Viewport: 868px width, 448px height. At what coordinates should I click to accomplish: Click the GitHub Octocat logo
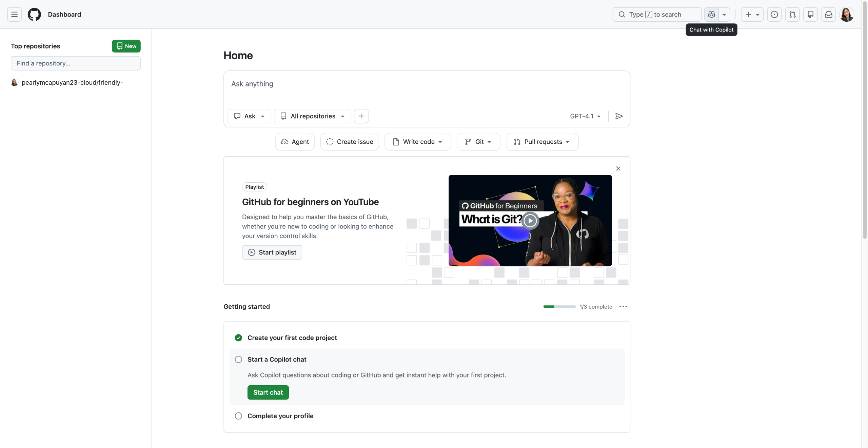[x=34, y=15]
